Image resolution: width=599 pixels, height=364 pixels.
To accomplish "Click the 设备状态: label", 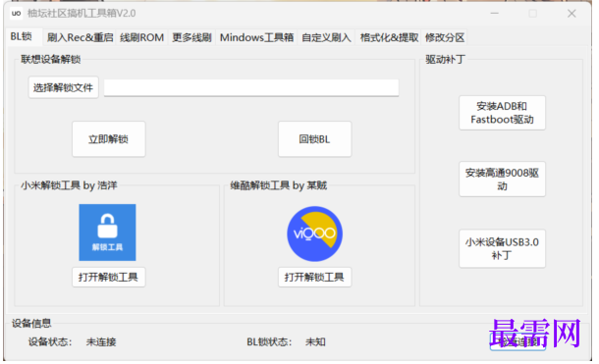I will pyautogui.click(x=50, y=341).
